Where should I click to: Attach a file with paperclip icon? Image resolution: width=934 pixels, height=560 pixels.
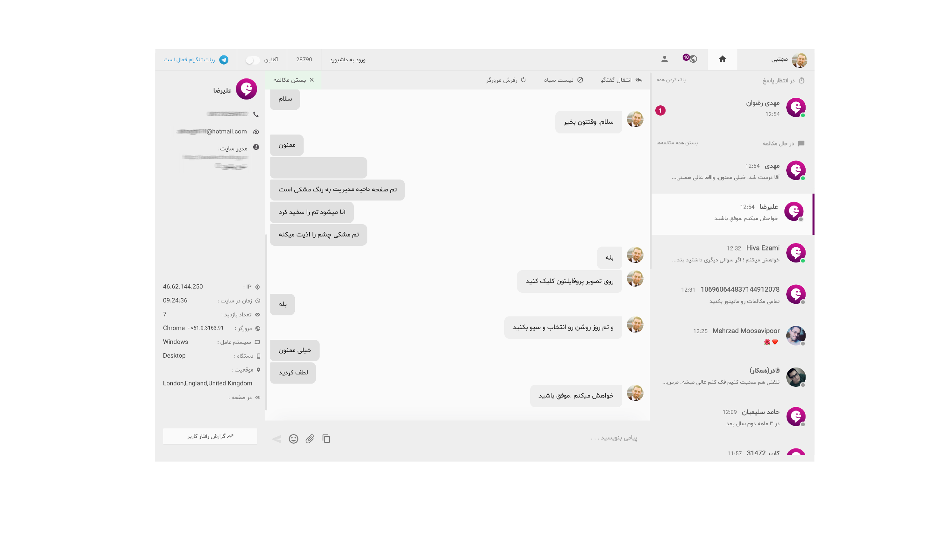(x=310, y=439)
